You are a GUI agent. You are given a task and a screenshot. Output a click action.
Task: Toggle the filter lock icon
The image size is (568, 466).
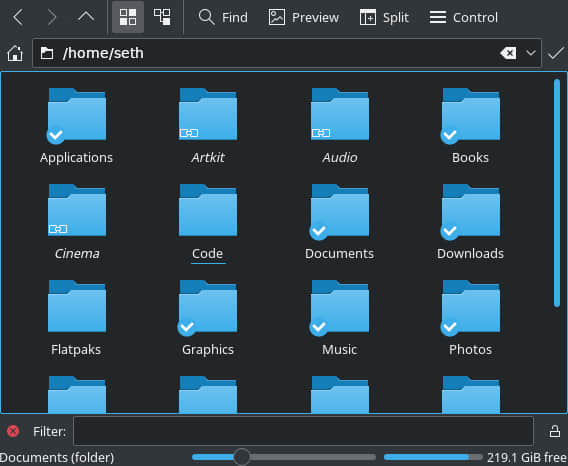555,431
